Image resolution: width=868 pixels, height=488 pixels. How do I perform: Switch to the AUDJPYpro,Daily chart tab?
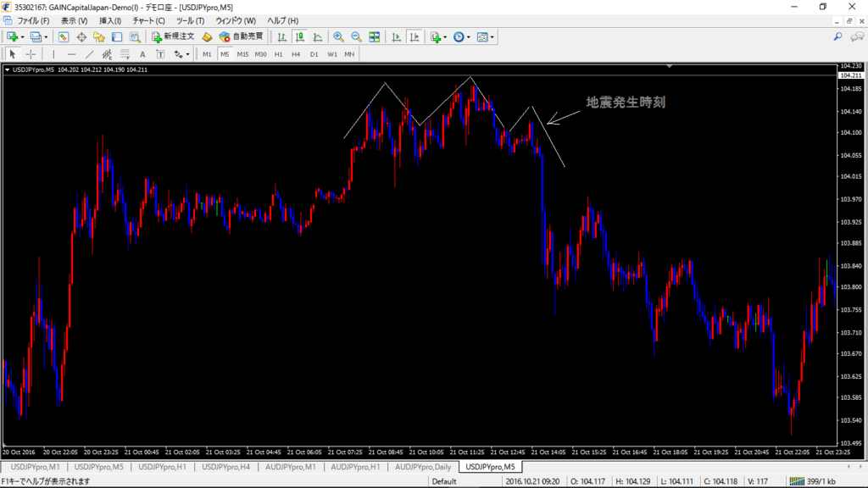[x=423, y=467]
